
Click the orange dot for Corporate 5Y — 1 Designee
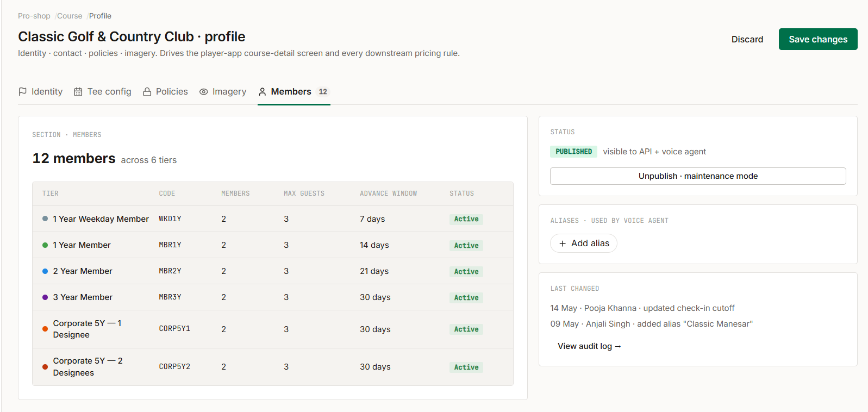click(45, 329)
